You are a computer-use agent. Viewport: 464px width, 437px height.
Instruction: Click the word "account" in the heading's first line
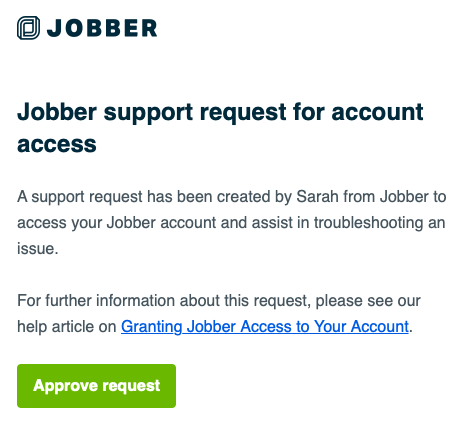coord(377,112)
